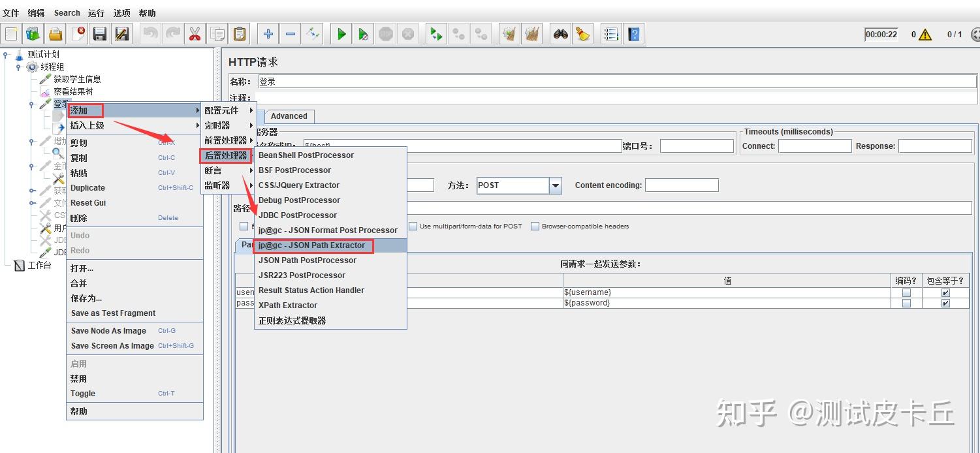Choose BeanShell PostProcessor

[330, 155]
